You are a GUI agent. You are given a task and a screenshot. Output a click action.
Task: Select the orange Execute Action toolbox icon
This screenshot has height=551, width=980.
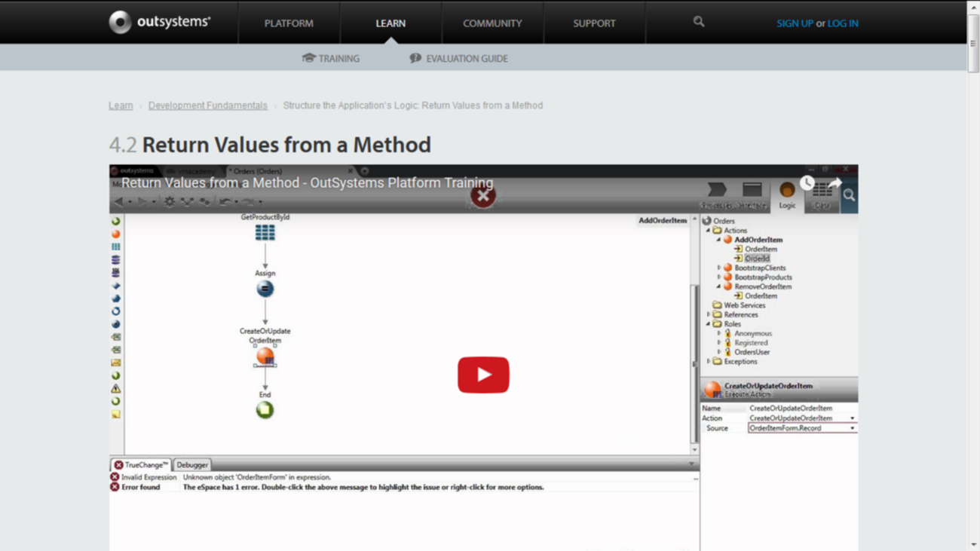115,234
